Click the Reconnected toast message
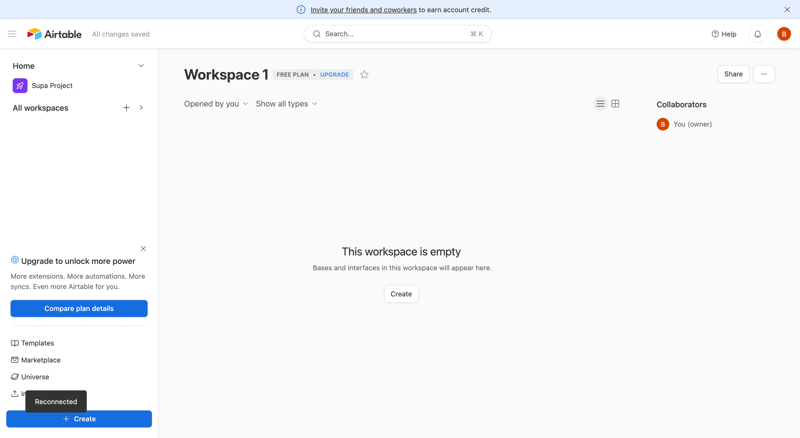800x438 pixels. click(56, 402)
